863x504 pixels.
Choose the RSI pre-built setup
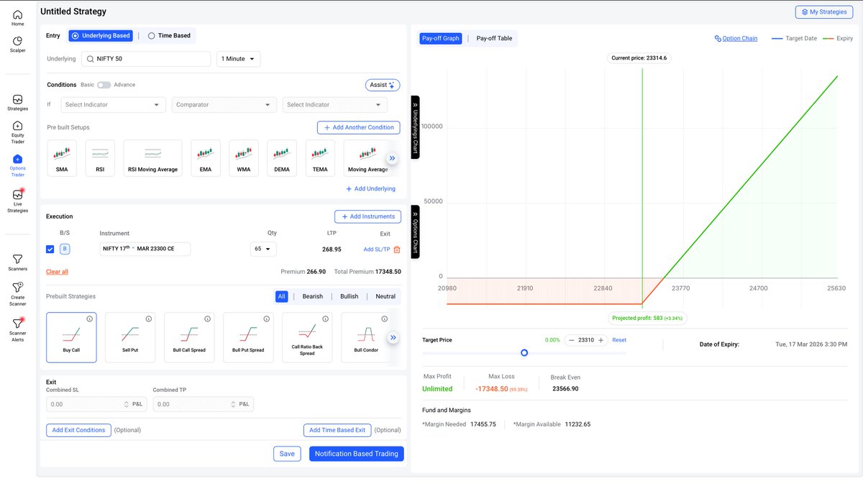100,158
